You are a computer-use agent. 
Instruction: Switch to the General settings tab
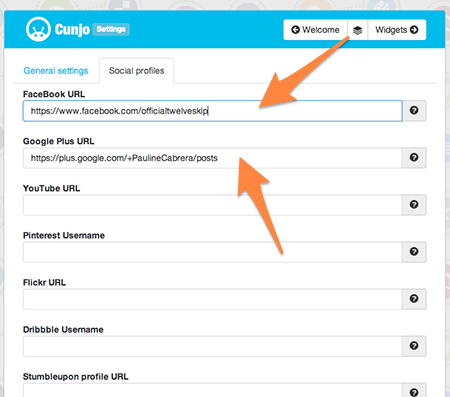pyautogui.click(x=56, y=71)
